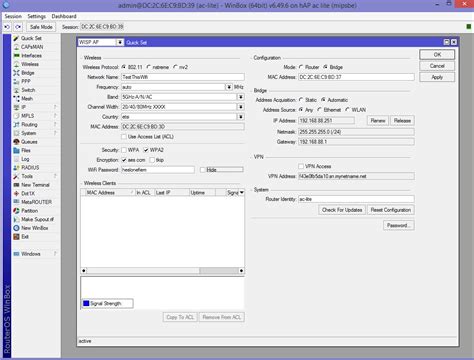Click Exit in sidebar
Screen dimensions: 474x360
click(x=25, y=237)
